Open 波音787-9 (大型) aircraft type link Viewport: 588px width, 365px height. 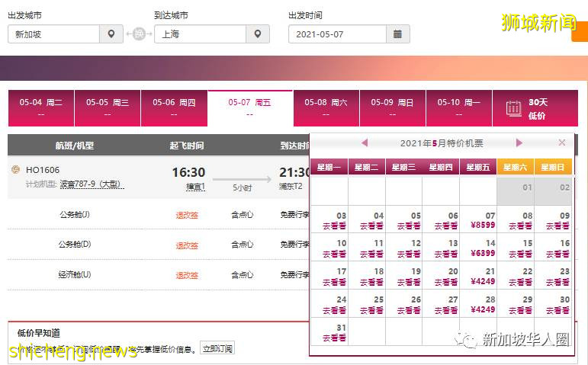pyautogui.click(x=92, y=184)
